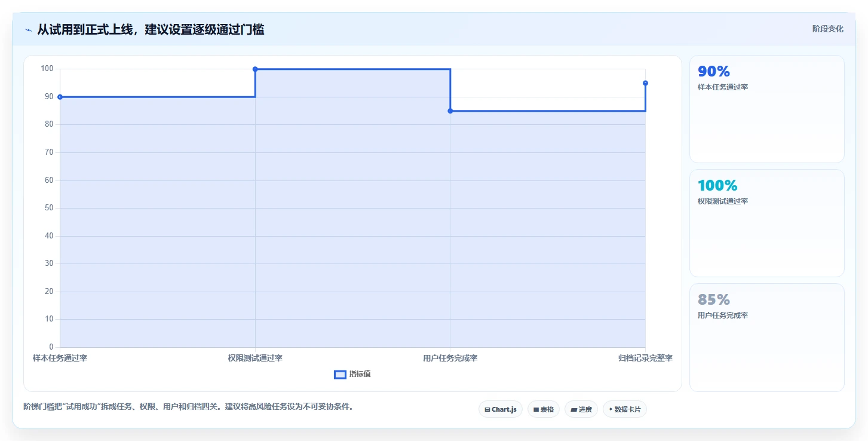Screen dimensions: 868x441
Task: Click the data point at 用户任务完成率
Action: point(450,111)
